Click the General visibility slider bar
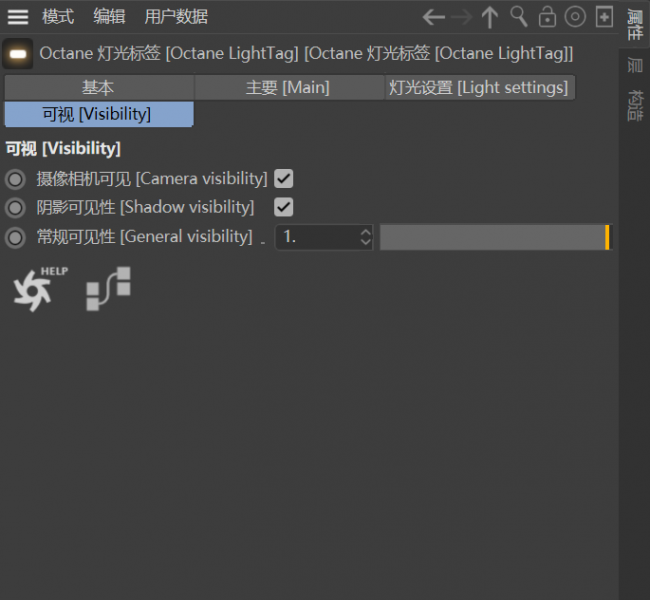650x600 pixels. pyautogui.click(x=496, y=237)
